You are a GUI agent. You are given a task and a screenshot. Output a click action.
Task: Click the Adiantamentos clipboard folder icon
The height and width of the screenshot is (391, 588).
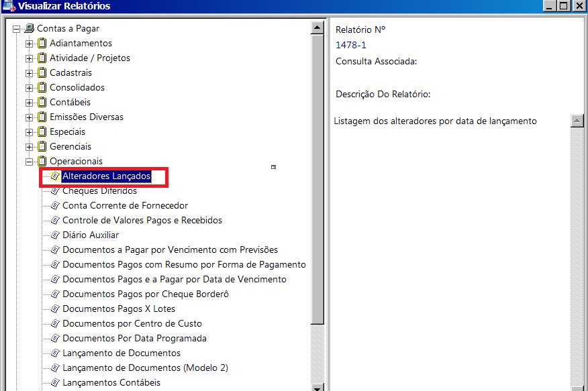[x=42, y=43]
